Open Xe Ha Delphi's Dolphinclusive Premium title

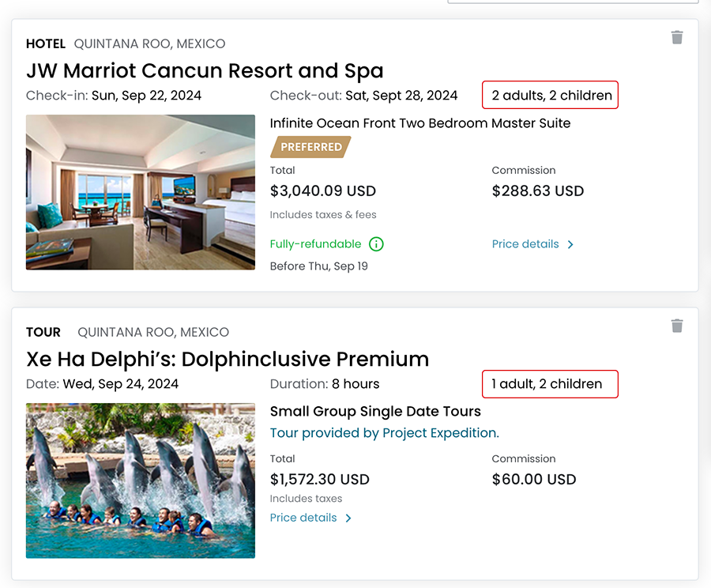(228, 359)
